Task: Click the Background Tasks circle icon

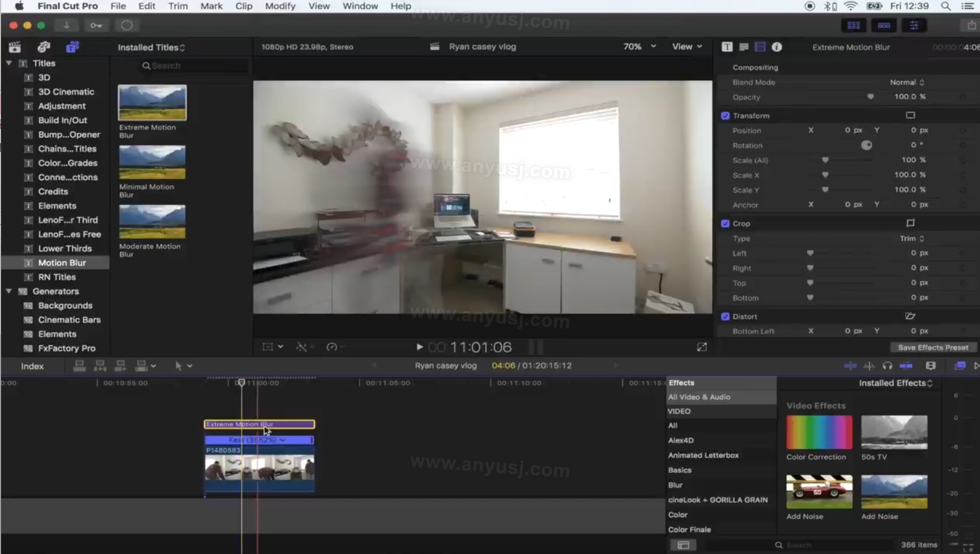Action: [x=127, y=25]
